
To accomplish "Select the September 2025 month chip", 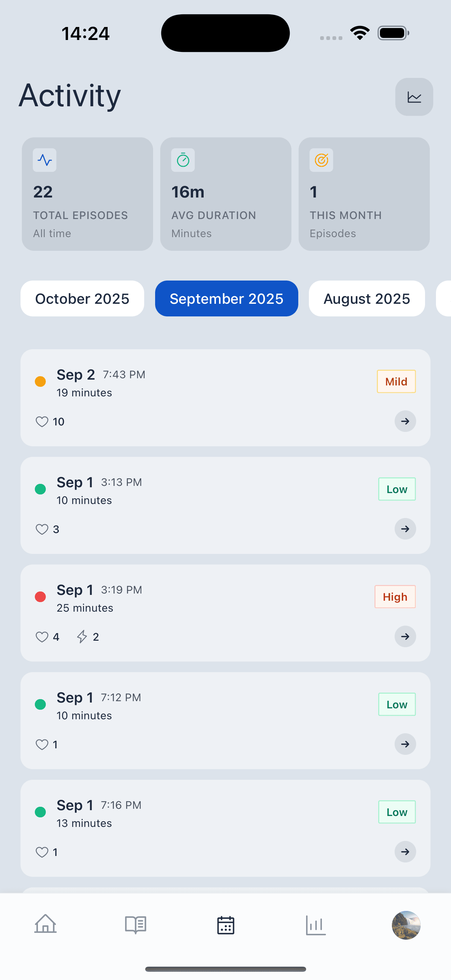I will [226, 299].
